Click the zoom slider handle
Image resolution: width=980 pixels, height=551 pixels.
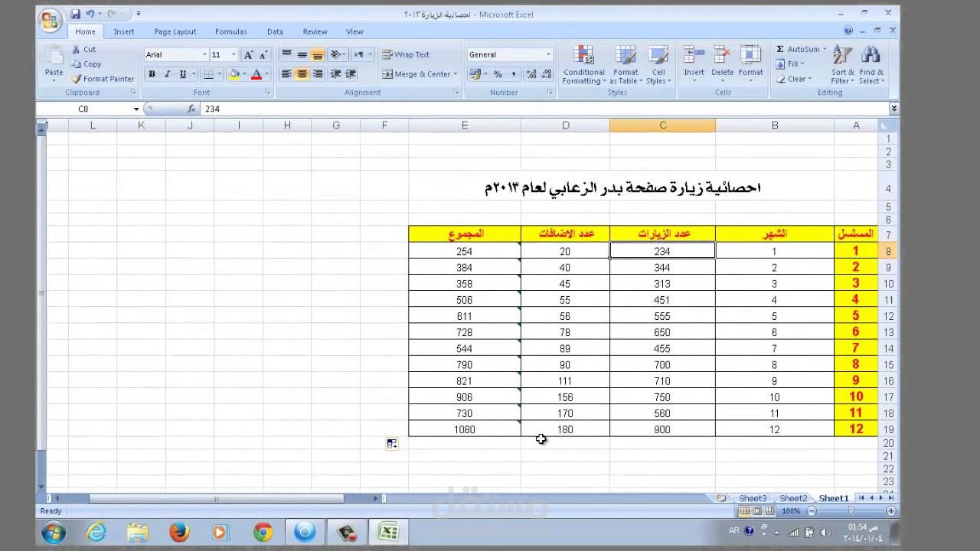[851, 510]
